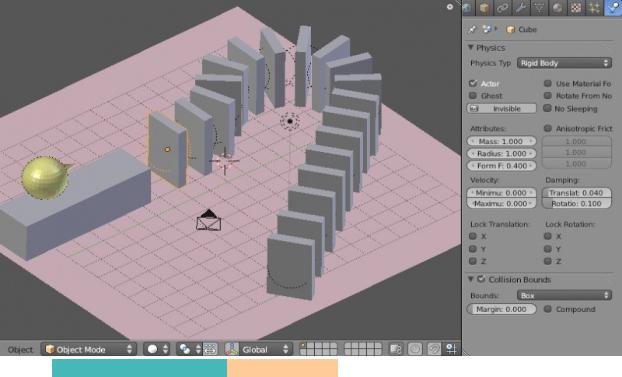Click region expand plus at viewport corner

(450, 7)
